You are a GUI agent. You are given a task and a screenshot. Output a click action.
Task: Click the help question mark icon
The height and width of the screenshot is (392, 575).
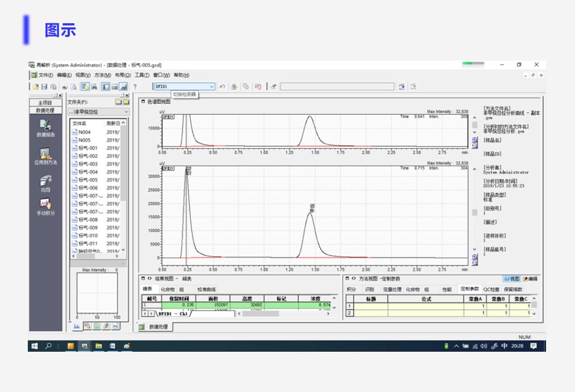click(135, 87)
